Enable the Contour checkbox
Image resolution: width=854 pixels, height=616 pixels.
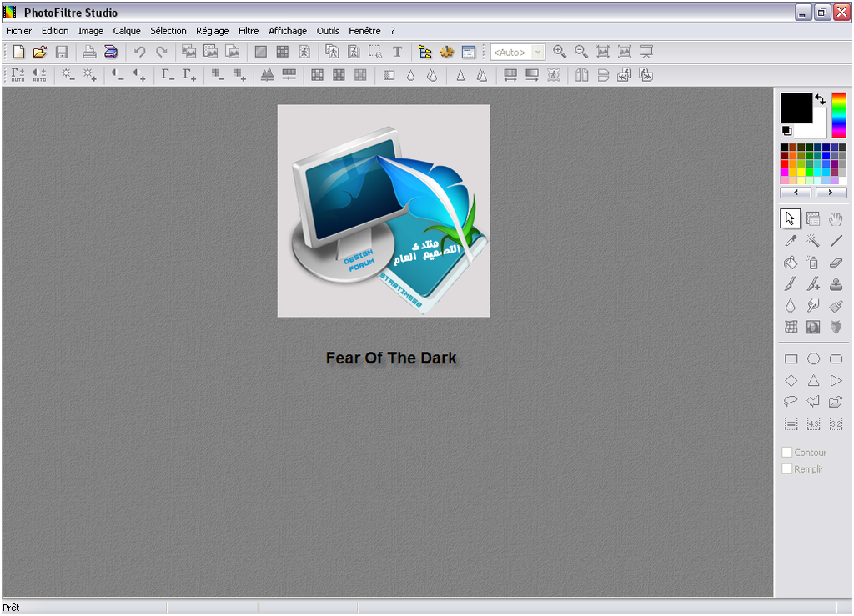click(x=786, y=453)
